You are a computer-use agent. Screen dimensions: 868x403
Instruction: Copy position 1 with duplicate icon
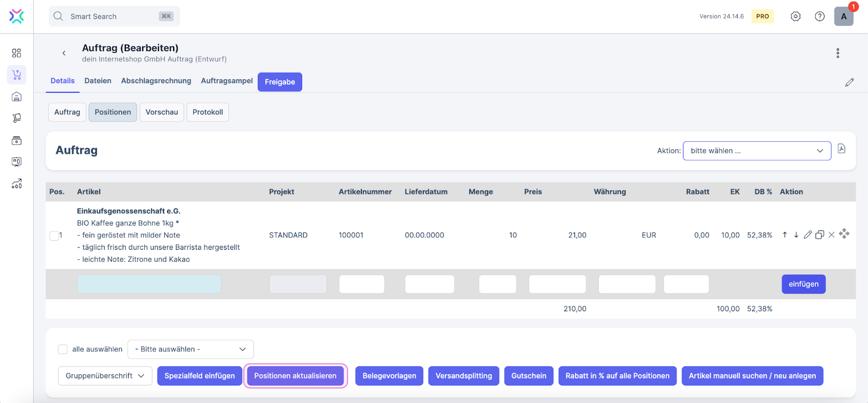click(820, 235)
